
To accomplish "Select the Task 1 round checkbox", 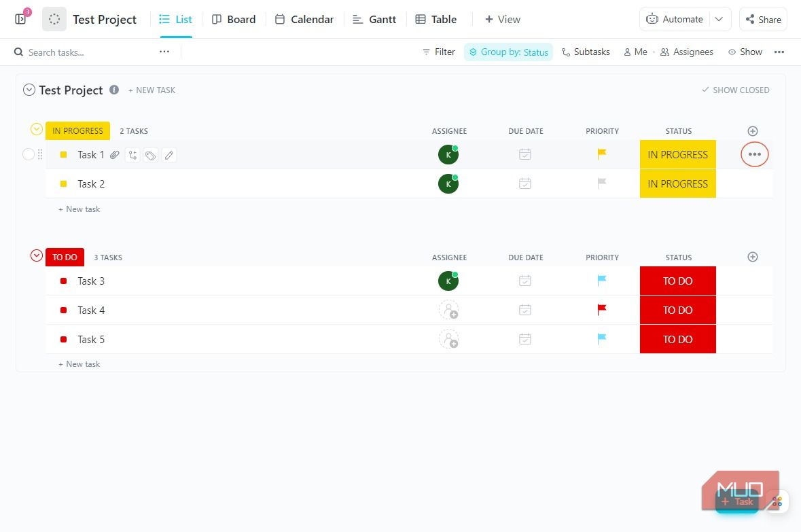I will [29, 154].
